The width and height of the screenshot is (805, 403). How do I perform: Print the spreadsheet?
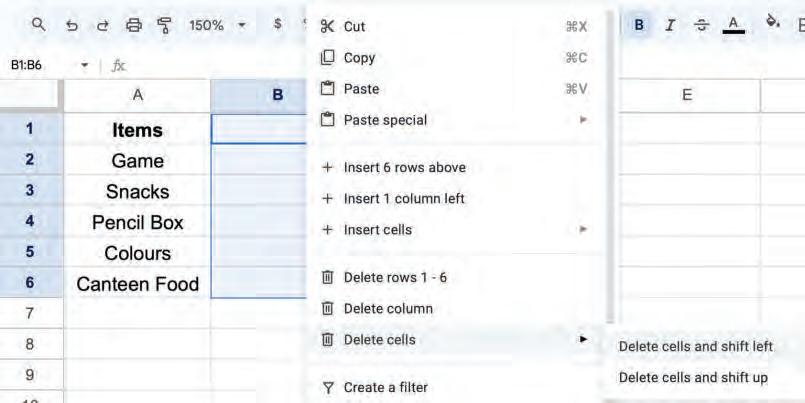pos(133,24)
